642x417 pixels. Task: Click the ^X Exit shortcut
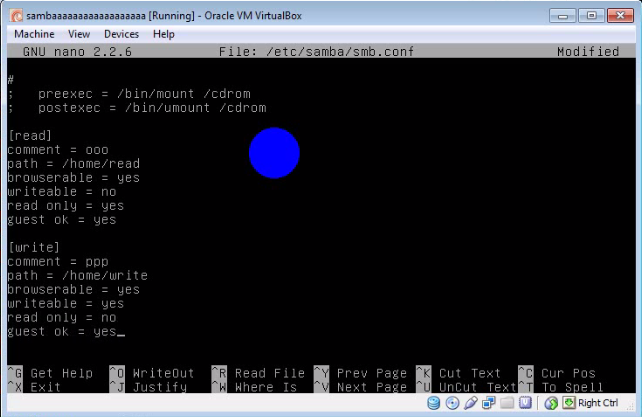click(x=34, y=387)
